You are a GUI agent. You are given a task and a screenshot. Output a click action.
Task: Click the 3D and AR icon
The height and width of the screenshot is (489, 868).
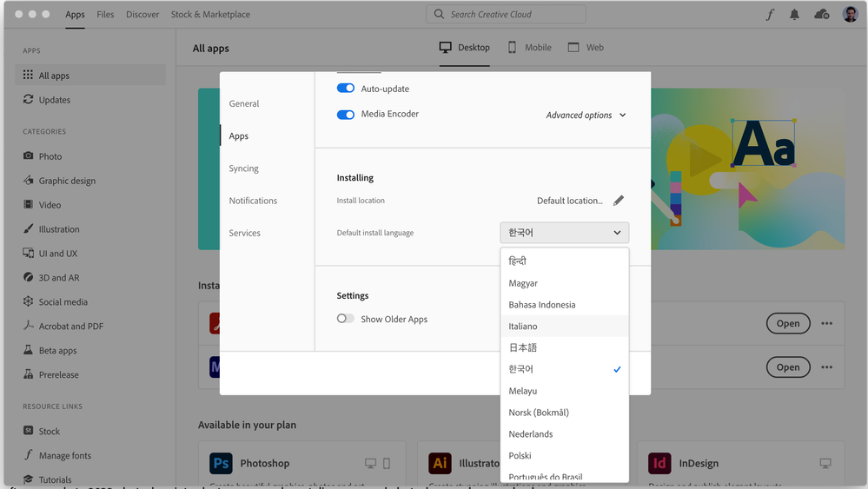pos(28,277)
